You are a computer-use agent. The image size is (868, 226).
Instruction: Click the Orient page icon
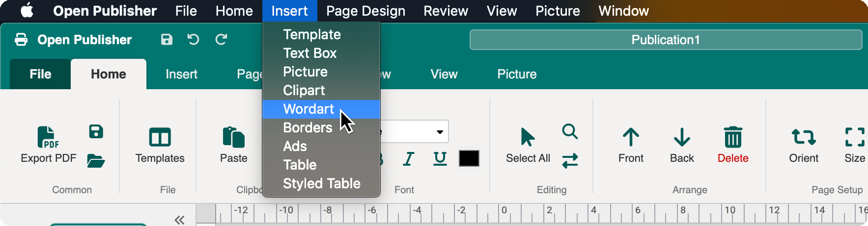(x=804, y=137)
